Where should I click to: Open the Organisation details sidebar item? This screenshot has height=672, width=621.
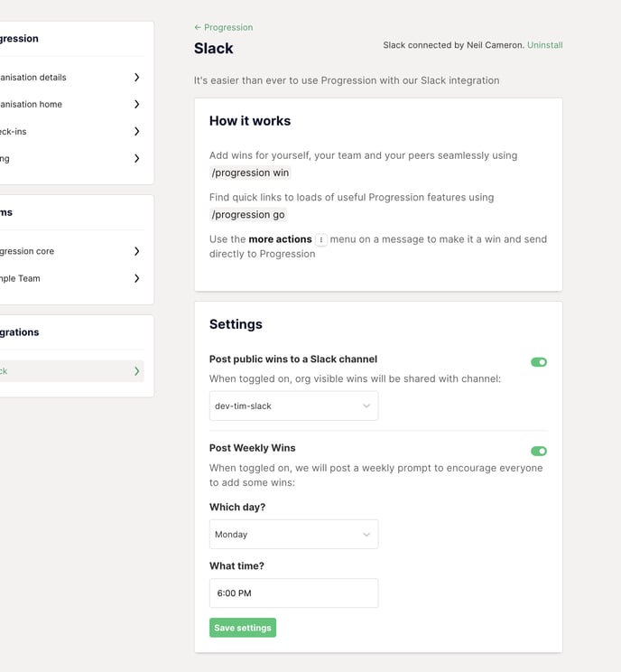tap(36, 78)
